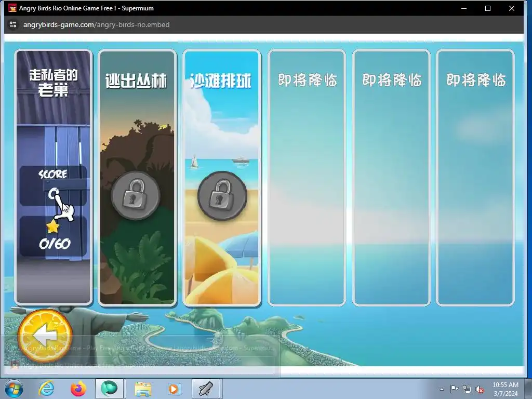Launch Firefox from taskbar
This screenshot has width=532, height=399.
78,389
